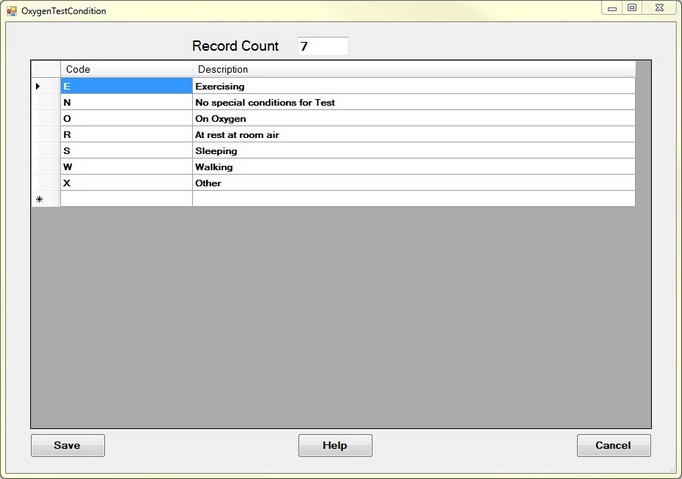Click the Record Count field
The width and height of the screenshot is (682, 479).
pos(322,46)
